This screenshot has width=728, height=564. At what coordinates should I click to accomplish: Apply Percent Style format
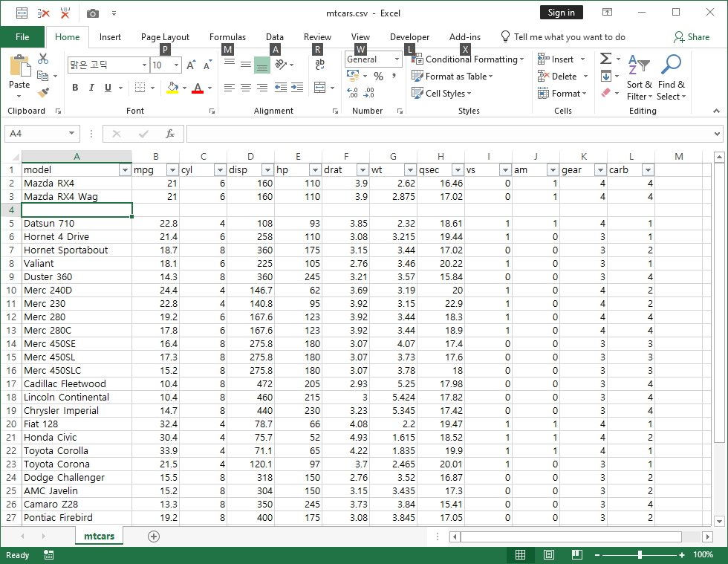pyautogui.click(x=378, y=77)
